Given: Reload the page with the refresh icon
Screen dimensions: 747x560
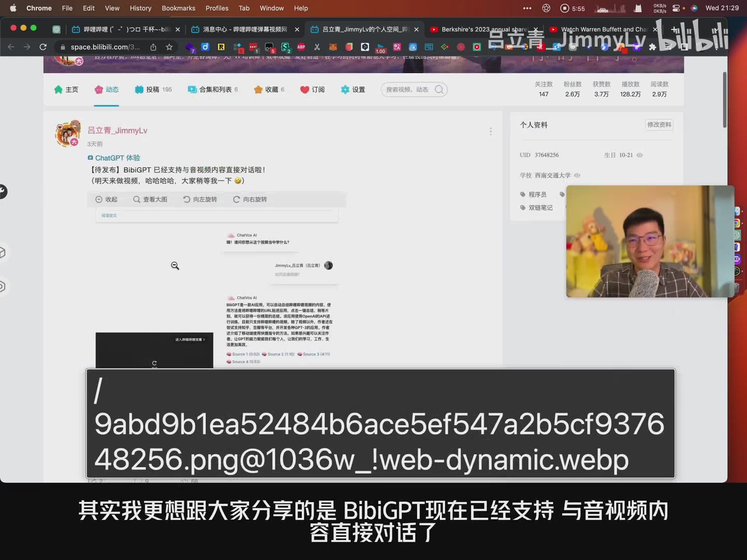Looking at the screenshot, I should (43, 47).
